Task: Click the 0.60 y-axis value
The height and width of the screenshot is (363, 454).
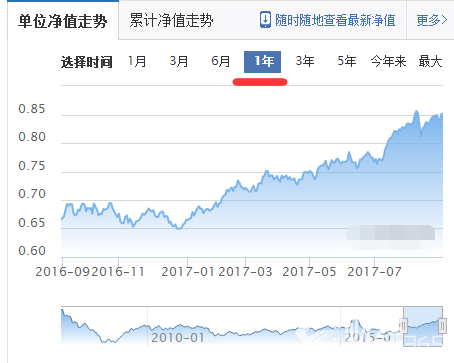Action: click(32, 250)
